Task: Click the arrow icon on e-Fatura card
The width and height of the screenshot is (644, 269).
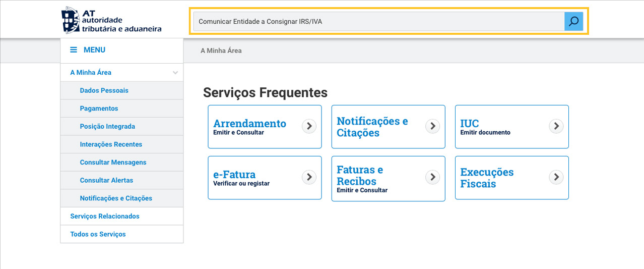Action: 309,177
